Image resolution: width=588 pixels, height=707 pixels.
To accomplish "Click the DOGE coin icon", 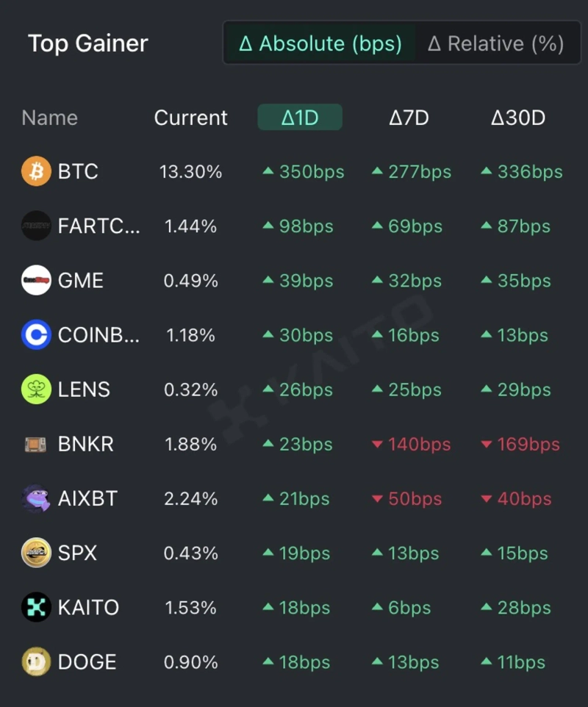I will click(x=36, y=662).
